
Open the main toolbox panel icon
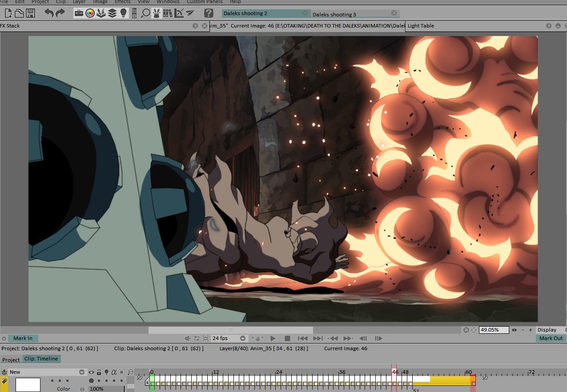click(x=79, y=13)
